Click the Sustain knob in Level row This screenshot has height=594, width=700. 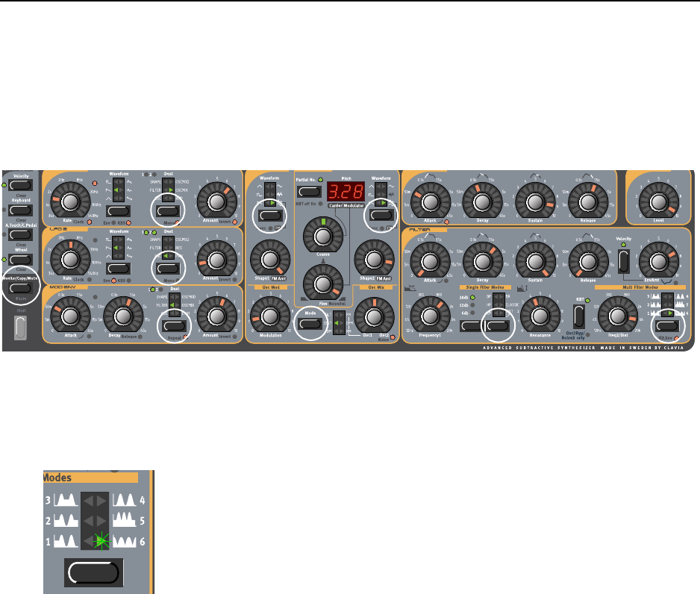click(535, 201)
